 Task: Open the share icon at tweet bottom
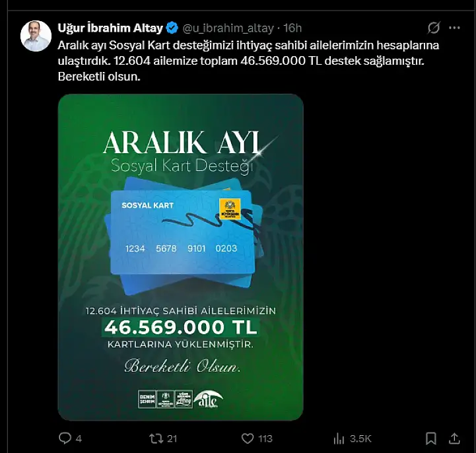[454, 438]
